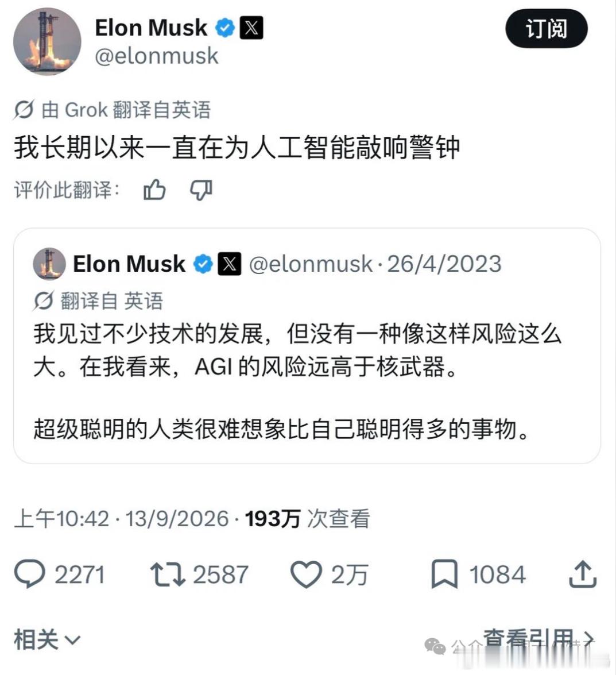This screenshot has height=675, width=616.
Task: Open Elon Musk's rocket profile avatar
Action: coord(47,41)
